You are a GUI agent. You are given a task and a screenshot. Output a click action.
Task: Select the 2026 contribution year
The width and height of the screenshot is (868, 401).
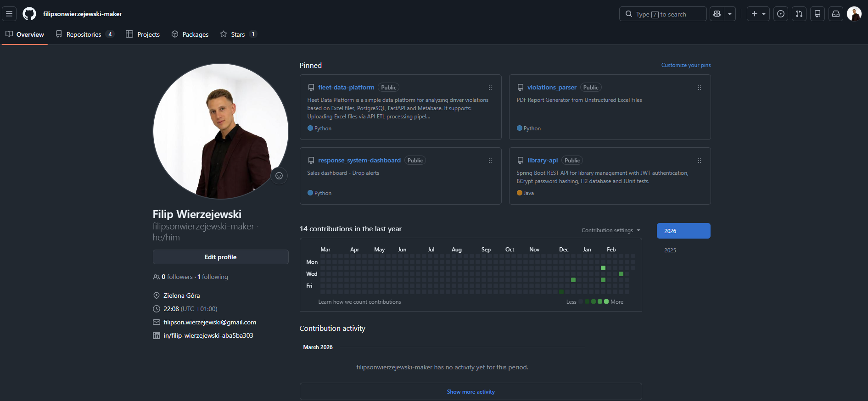[x=683, y=231]
